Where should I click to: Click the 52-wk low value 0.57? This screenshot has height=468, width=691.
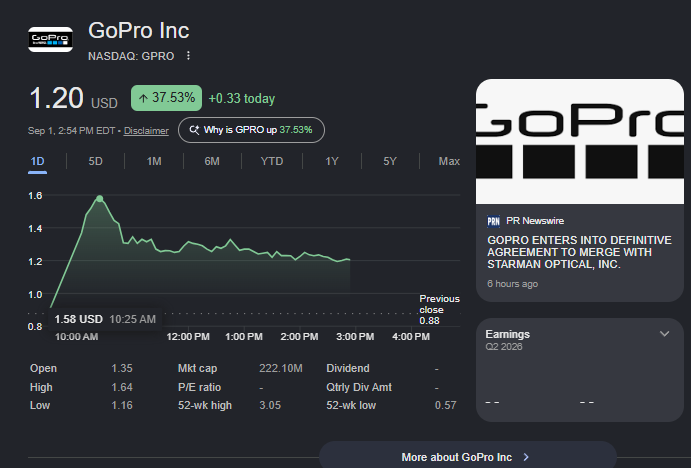pyautogui.click(x=446, y=405)
